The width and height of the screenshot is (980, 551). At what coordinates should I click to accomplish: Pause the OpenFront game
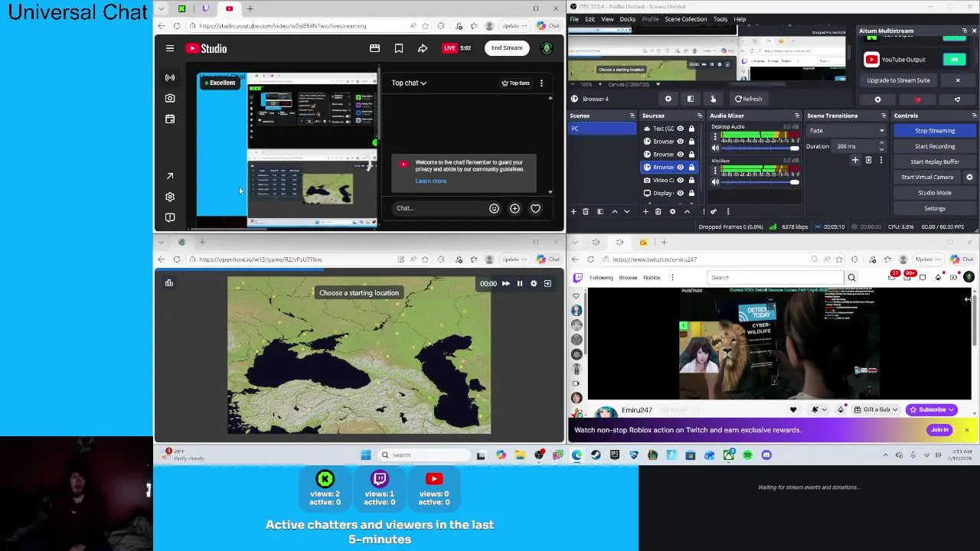click(519, 283)
